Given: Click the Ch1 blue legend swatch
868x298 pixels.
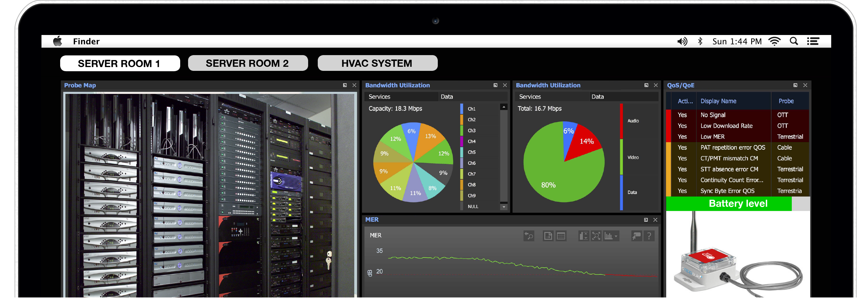Looking at the screenshot, I should click(462, 109).
